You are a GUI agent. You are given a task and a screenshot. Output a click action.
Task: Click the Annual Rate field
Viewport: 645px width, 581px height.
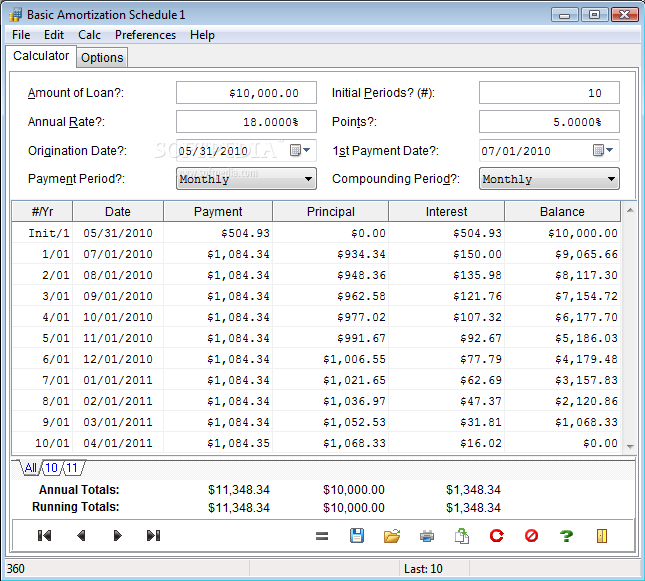tap(246, 121)
